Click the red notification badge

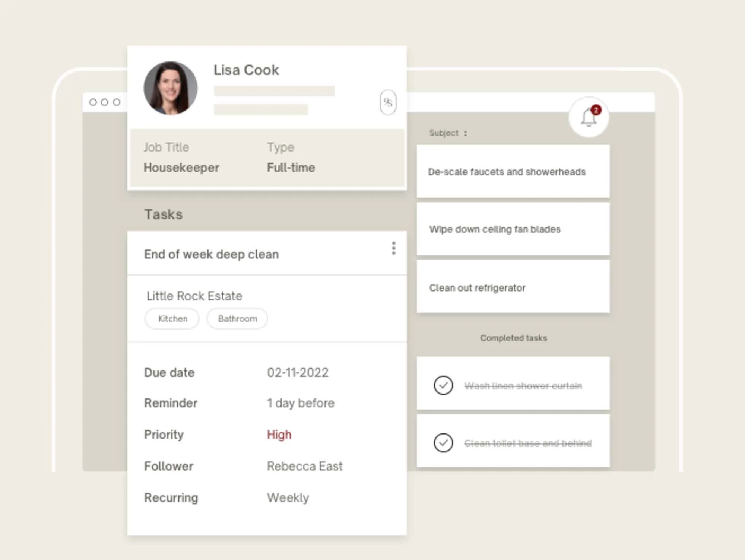point(596,110)
